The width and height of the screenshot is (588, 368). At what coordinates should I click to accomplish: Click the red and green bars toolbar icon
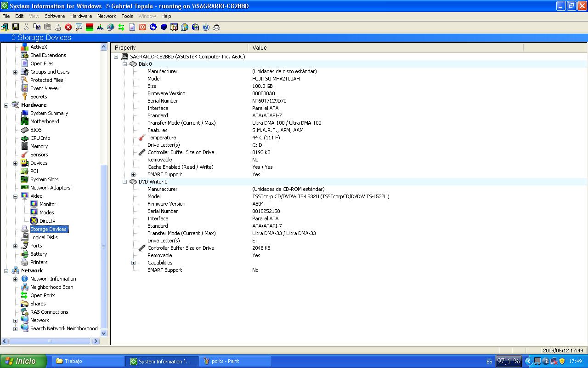click(x=90, y=27)
